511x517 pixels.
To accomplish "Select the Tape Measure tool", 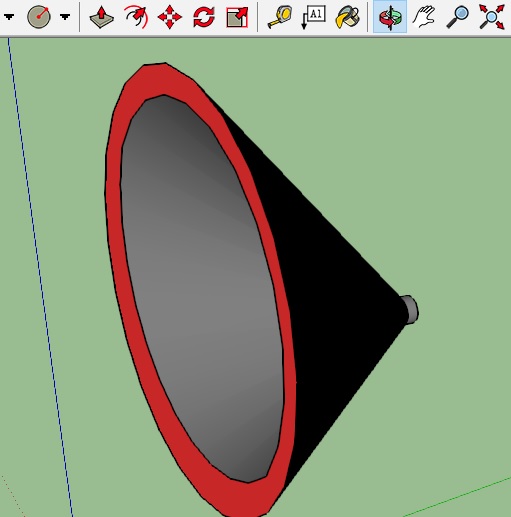I will tap(280, 17).
